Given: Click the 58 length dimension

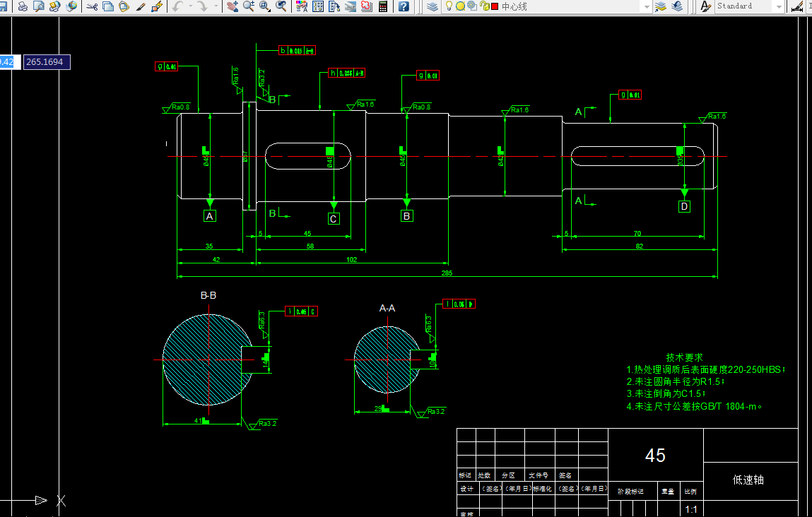Looking at the screenshot, I should coord(310,246).
